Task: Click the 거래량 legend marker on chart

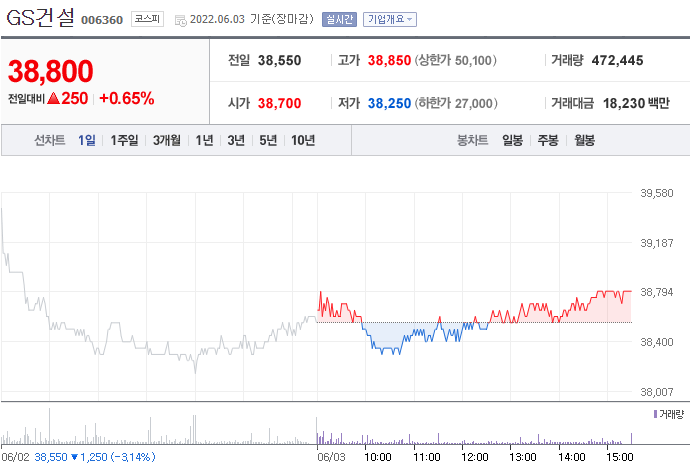Action: [655, 414]
